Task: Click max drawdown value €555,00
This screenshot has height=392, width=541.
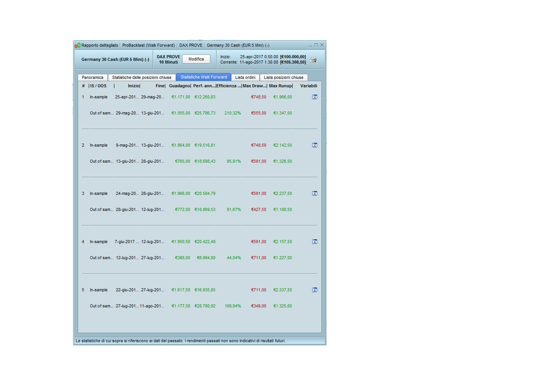Action: click(x=259, y=113)
